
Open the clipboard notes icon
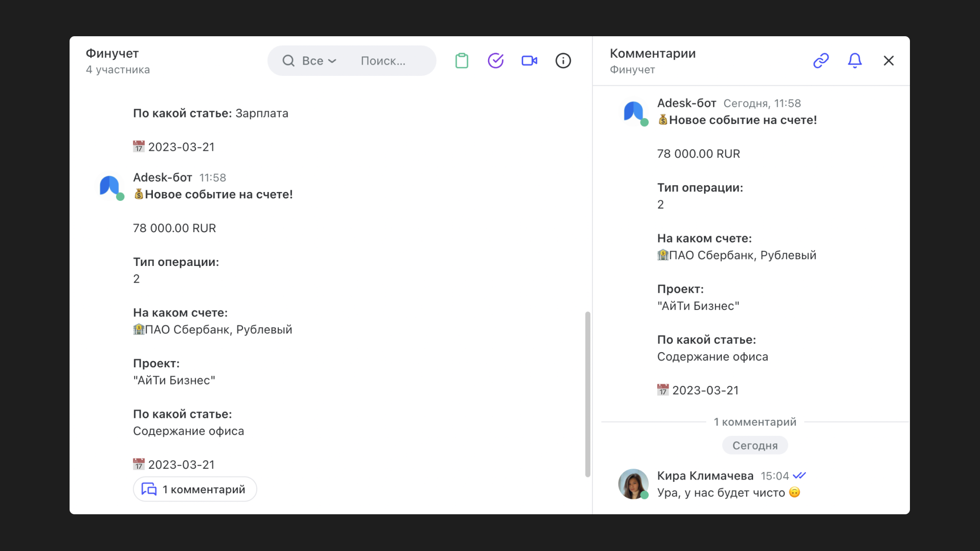[x=462, y=61]
